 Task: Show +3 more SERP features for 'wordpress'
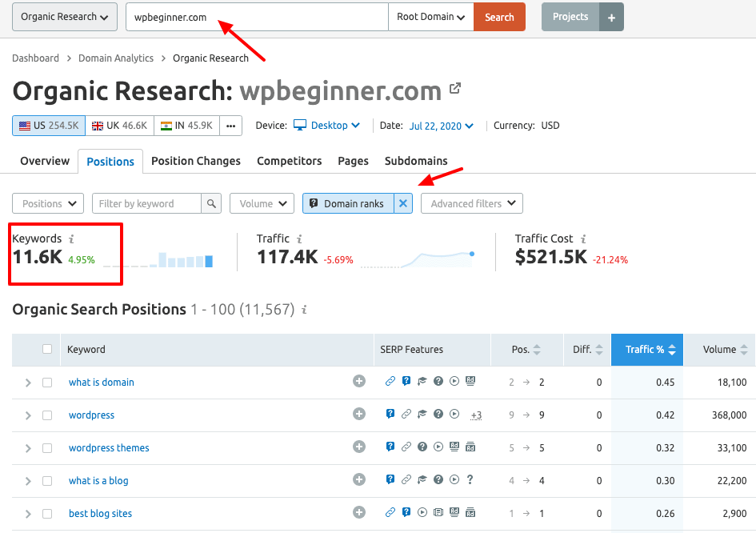pyautogui.click(x=476, y=415)
